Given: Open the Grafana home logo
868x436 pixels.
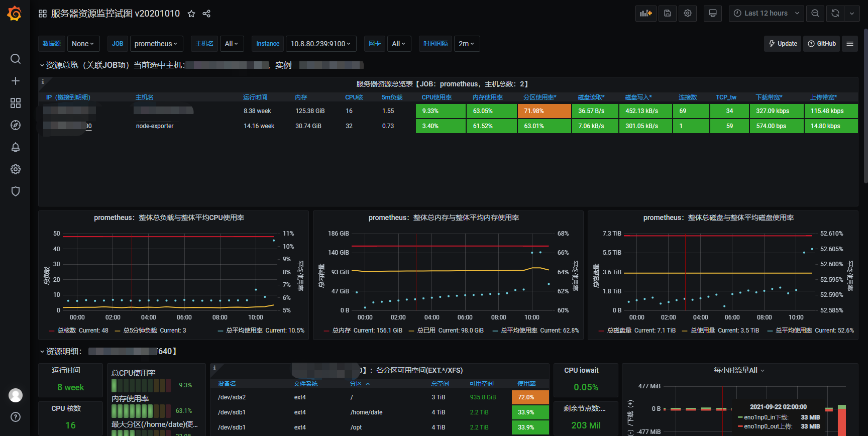Looking at the screenshot, I should click(15, 14).
